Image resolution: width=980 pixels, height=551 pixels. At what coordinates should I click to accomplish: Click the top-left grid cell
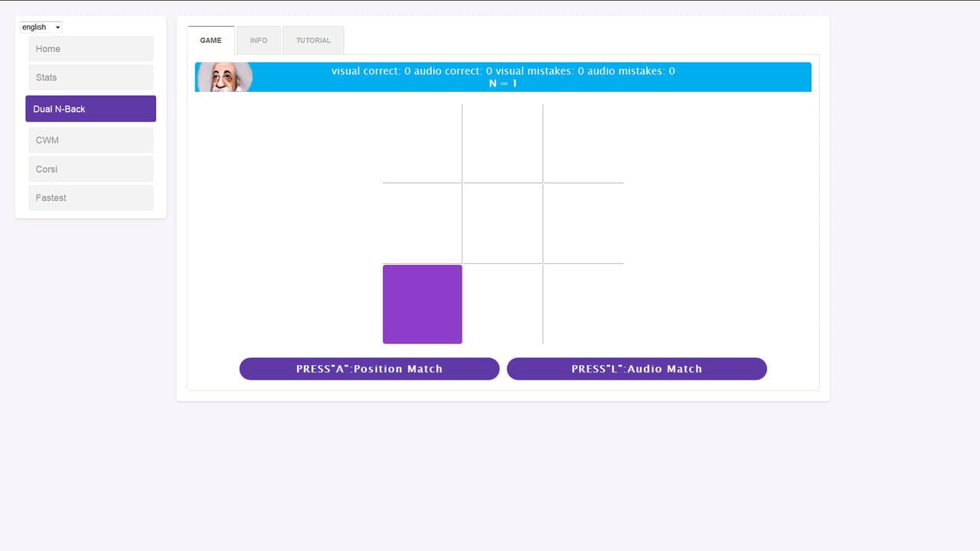422,143
